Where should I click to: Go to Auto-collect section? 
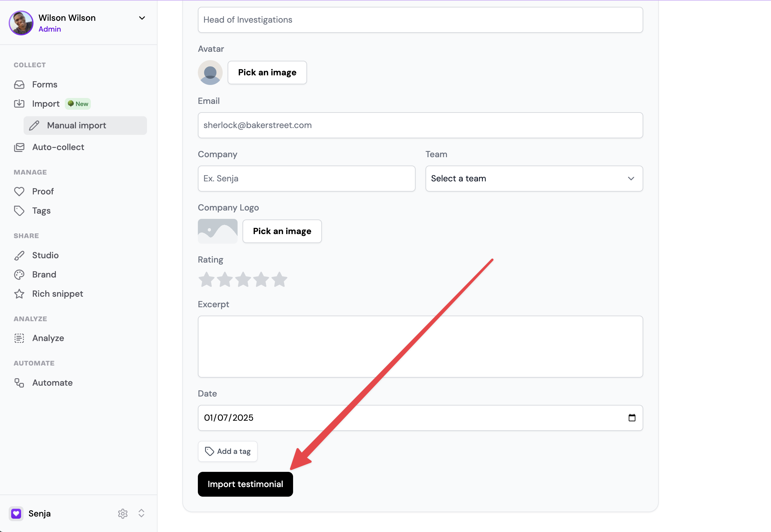58,147
